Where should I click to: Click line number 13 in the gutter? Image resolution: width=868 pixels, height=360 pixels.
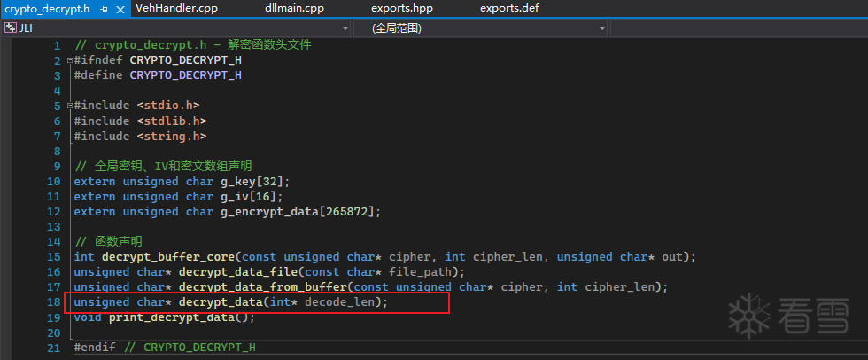(x=54, y=226)
